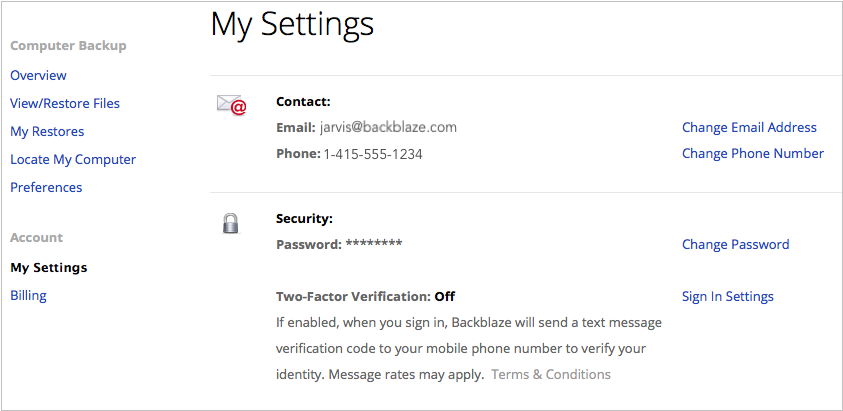Open My Restores in the sidebar
This screenshot has width=843, height=411.
click(47, 131)
